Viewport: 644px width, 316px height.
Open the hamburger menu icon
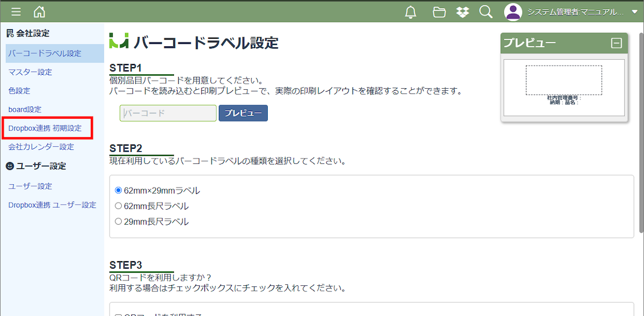click(x=16, y=12)
